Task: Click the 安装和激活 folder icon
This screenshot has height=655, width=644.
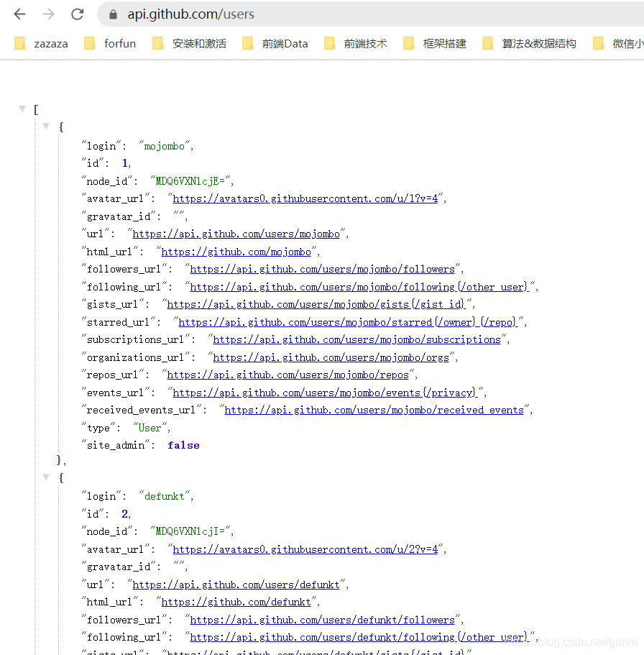Action: click(x=159, y=43)
